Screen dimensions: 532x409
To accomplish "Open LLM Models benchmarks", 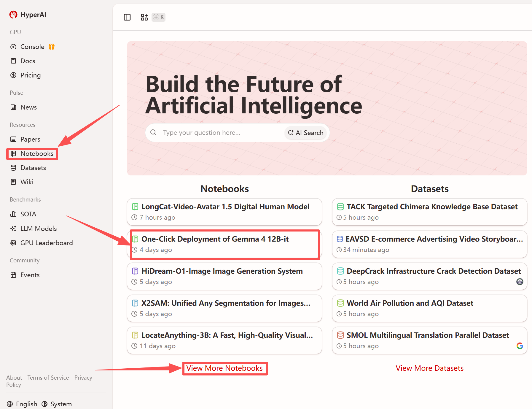I will [39, 229].
